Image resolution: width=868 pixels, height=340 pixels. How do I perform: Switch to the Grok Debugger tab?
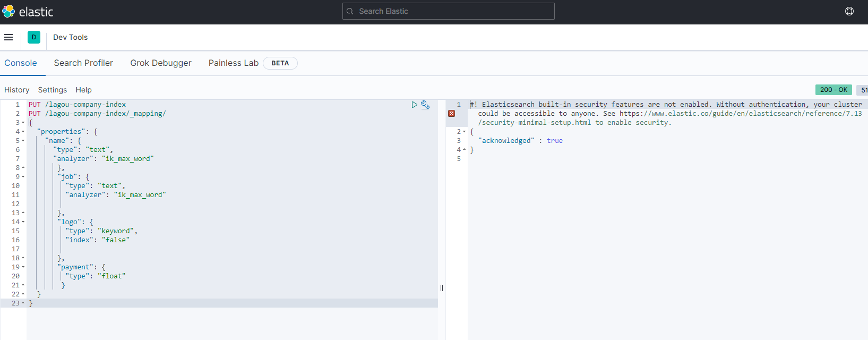[x=161, y=63]
